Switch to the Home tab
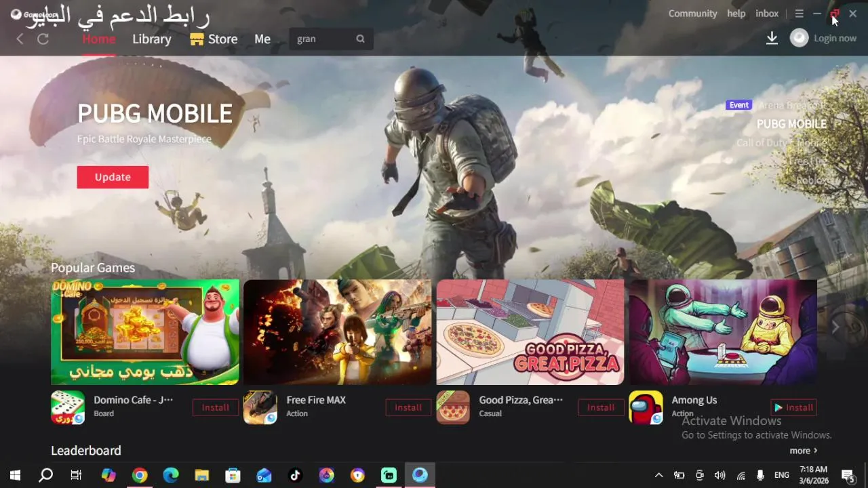Viewport: 868px width, 488px height. click(x=99, y=39)
